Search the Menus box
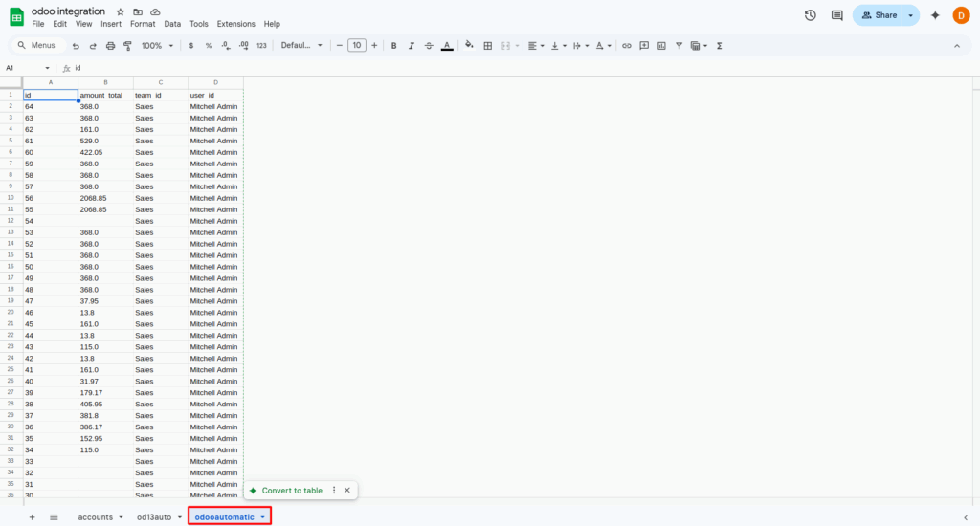The height and width of the screenshot is (526, 980). point(37,45)
